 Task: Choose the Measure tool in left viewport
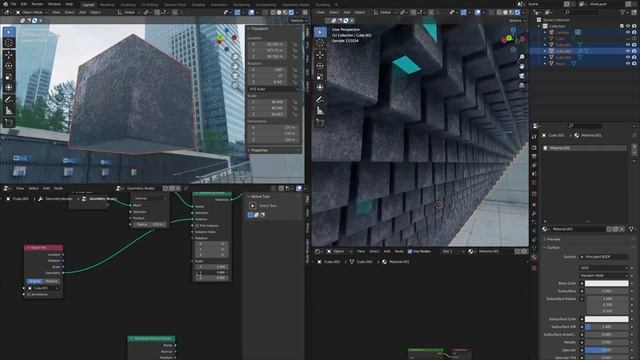point(9,110)
